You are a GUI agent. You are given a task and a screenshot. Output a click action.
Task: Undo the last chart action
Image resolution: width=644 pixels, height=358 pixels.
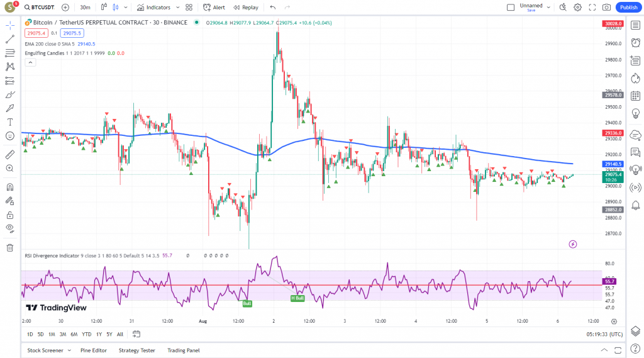tap(273, 8)
